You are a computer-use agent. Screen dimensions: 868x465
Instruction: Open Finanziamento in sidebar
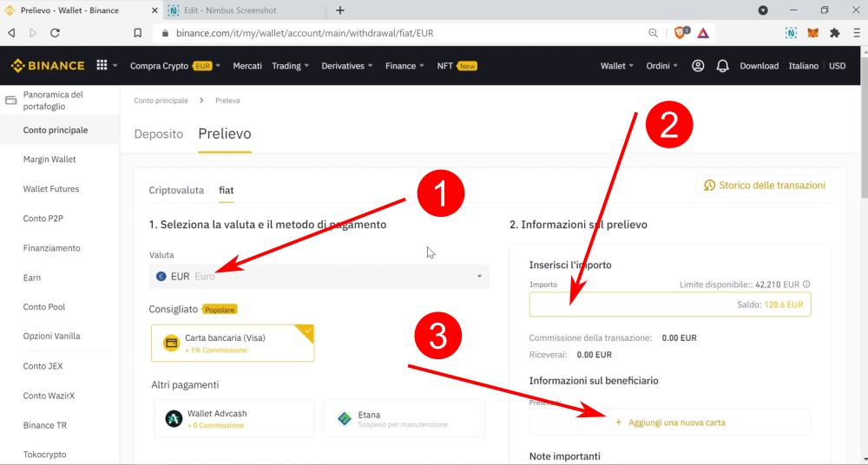51,248
